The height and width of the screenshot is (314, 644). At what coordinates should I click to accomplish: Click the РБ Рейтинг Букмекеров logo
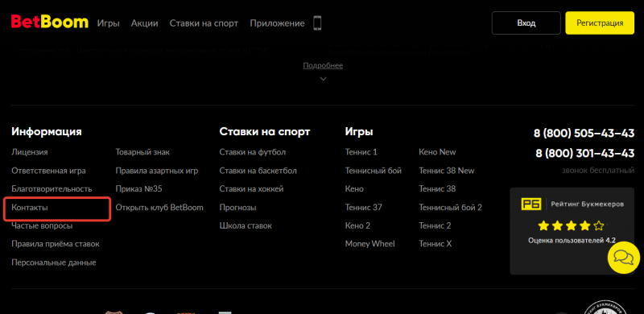[x=572, y=204]
